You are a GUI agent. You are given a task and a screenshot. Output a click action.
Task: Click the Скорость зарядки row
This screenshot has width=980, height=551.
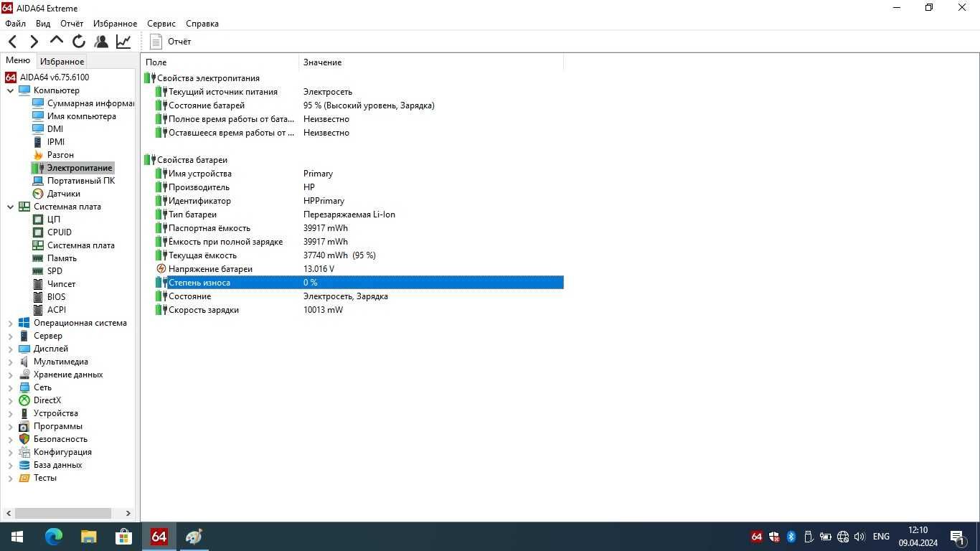point(359,310)
